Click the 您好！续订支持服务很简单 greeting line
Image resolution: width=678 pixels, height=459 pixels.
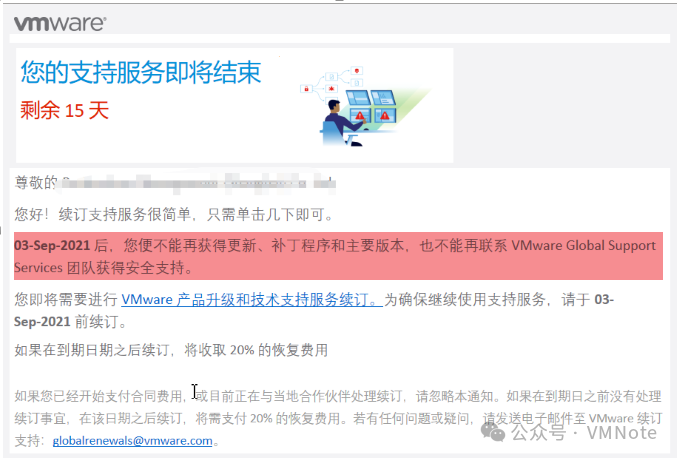coord(174,214)
